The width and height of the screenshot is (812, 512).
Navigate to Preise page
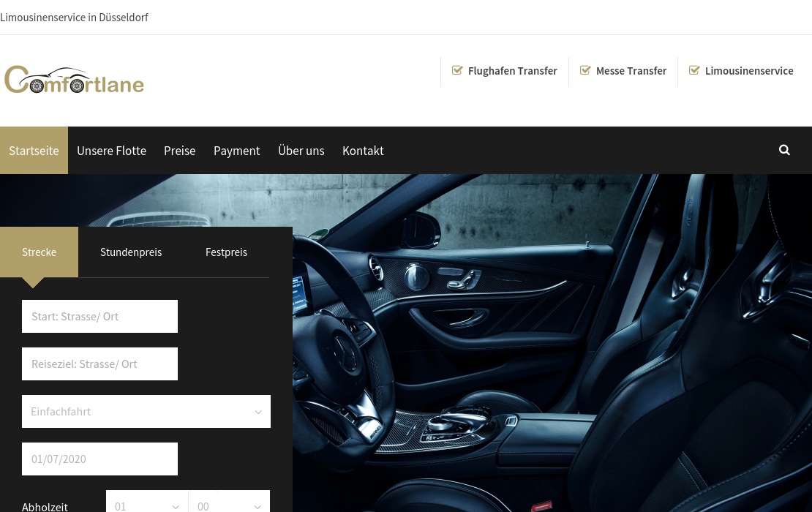179,151
